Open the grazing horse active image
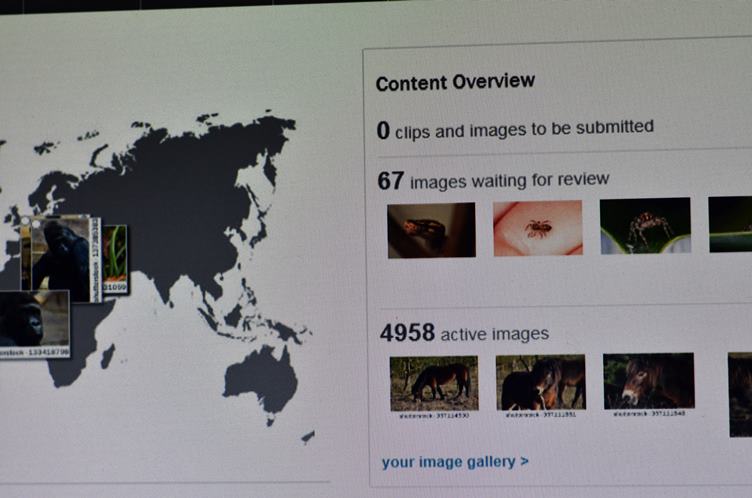The image size is (752, 498). click(434, 383)
